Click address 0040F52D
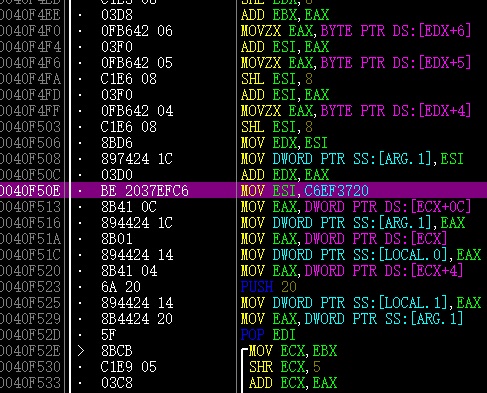 click(x=30, y=335)
